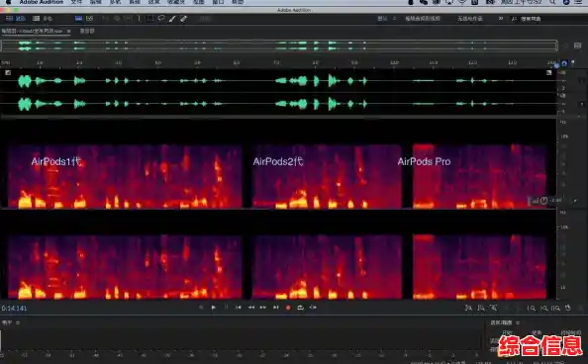This screenshot has height=364, width=588.
Task: Toggle the spectral pitch display
Action: tap(90, 19)
